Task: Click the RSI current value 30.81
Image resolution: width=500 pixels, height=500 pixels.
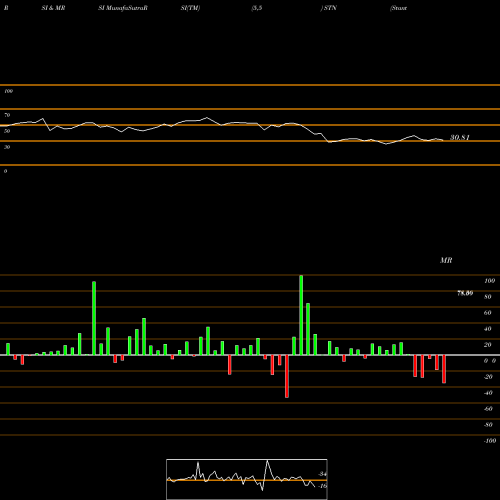Action: pos(460,137)
